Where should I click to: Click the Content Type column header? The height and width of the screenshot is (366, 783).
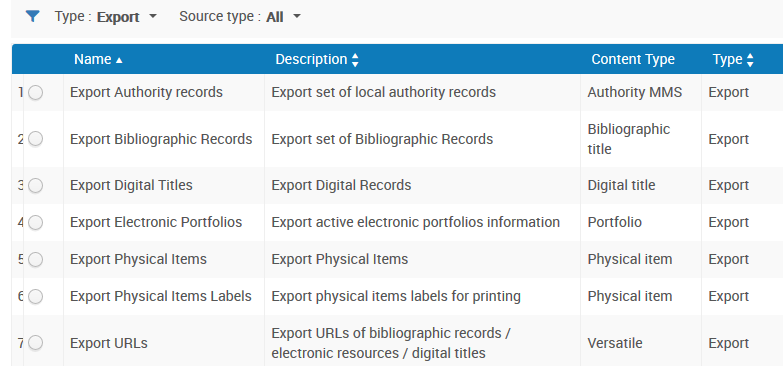[x=633, y=59]
